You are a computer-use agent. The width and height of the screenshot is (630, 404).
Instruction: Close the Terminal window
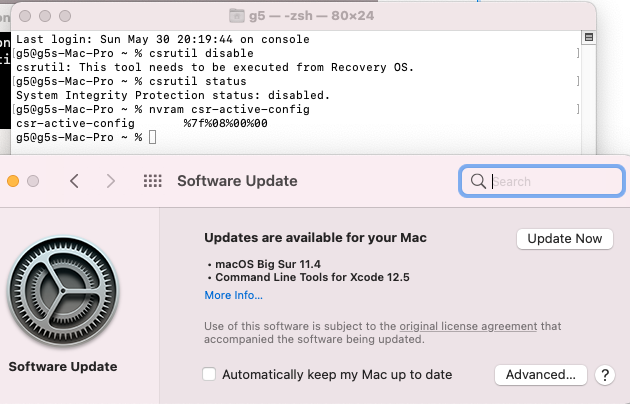(25, 16)
